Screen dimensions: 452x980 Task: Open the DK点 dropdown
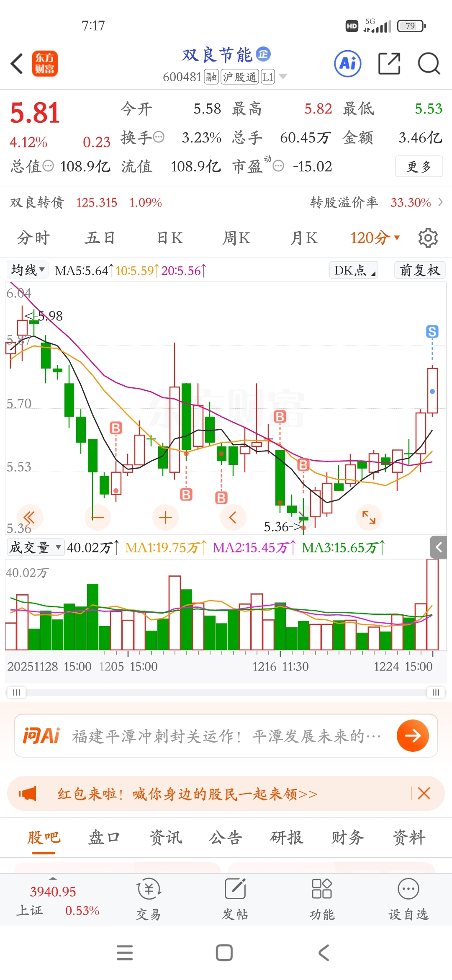[x=354, y=270]
